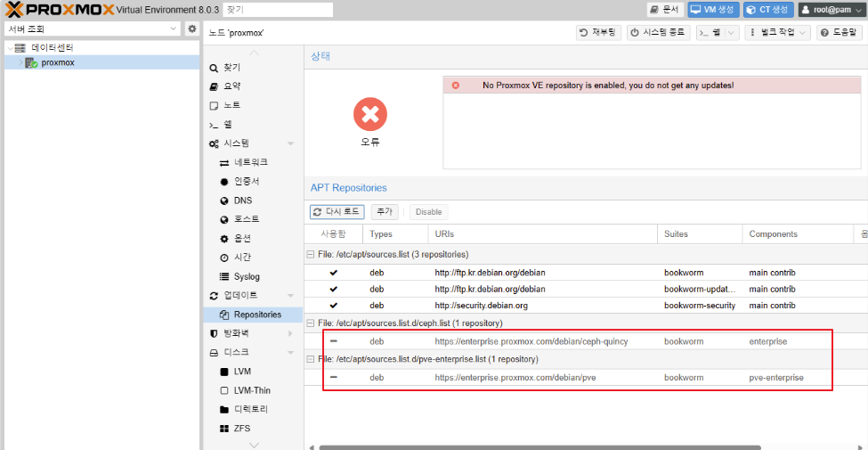This screenshot has height=450, width=868.
Task: Collapse the pve-enterprise.list file group
Action: [x=310, y=359]
